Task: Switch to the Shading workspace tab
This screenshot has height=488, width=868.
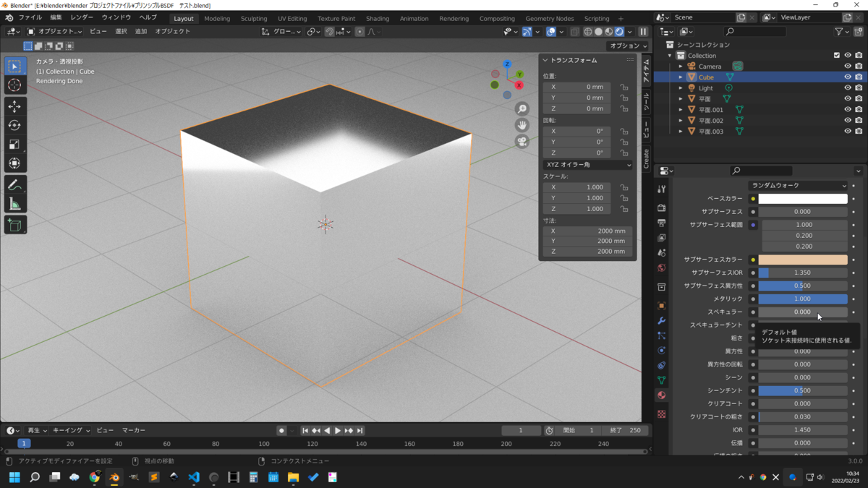Action: (377, 18)
